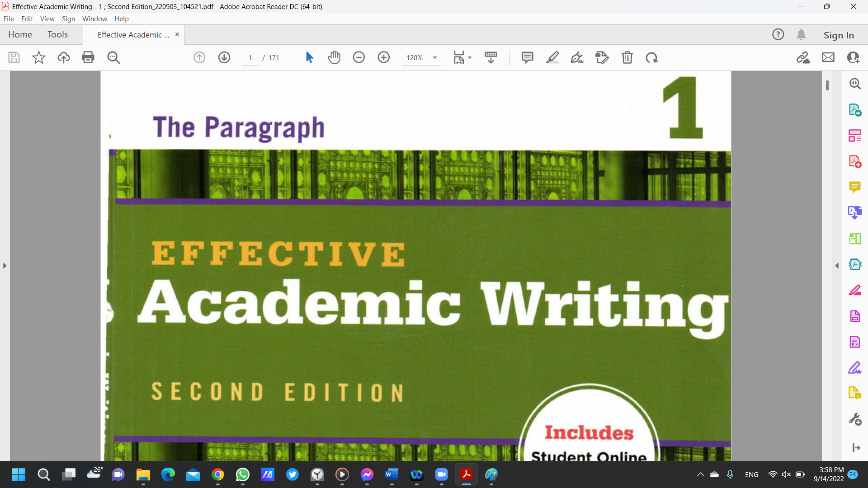Open the yellow Comment tool in right pane

point(855,187)
